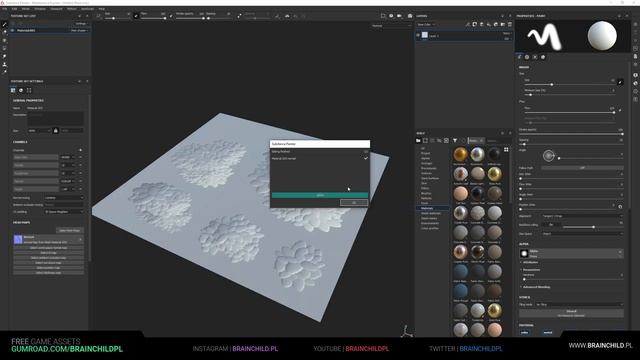Open the Stencil tiling mode dropdown

(x=579, y=304)
